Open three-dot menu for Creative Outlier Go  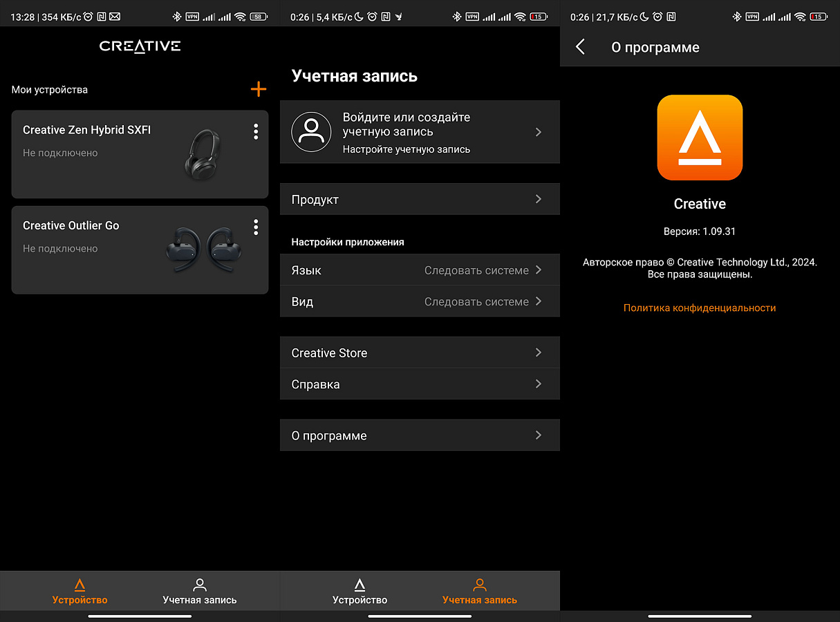coord(256,227)
